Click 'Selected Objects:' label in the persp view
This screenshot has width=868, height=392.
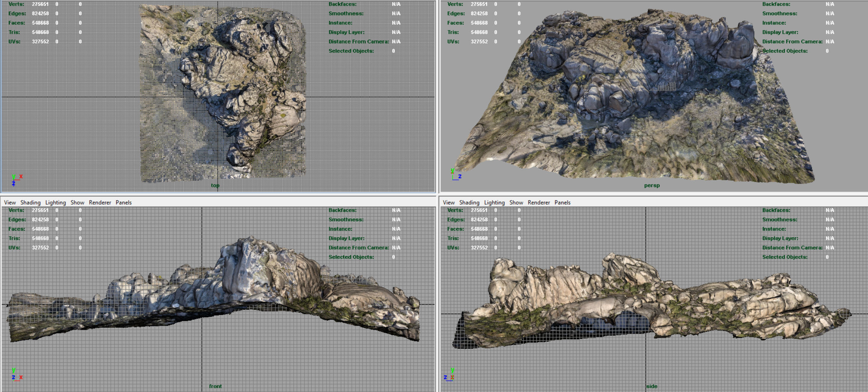785,51
